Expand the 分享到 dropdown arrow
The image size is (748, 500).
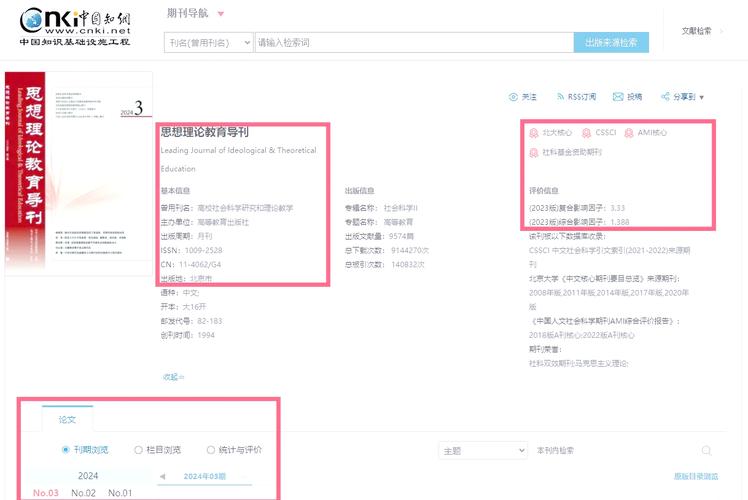702,97
